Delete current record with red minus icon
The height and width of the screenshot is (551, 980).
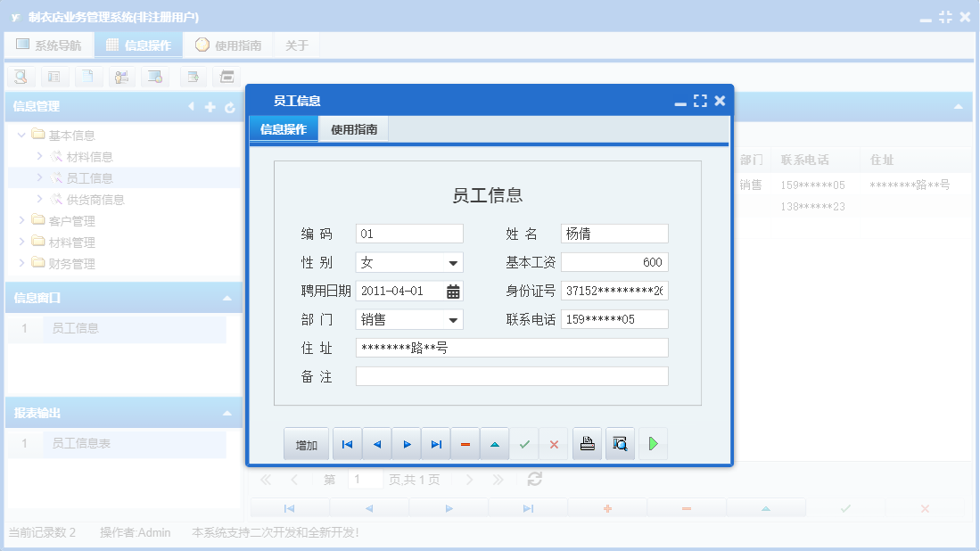tap(465, 443)
